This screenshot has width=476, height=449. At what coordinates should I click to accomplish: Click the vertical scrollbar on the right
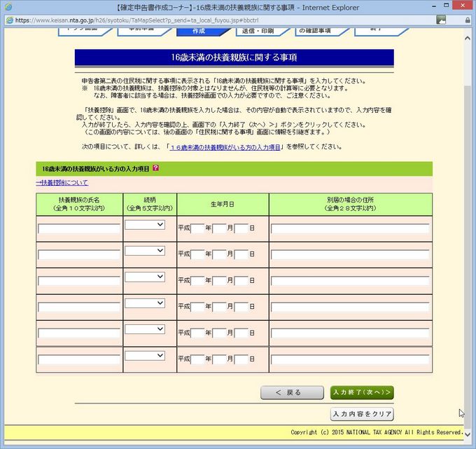tap(468, 210)
